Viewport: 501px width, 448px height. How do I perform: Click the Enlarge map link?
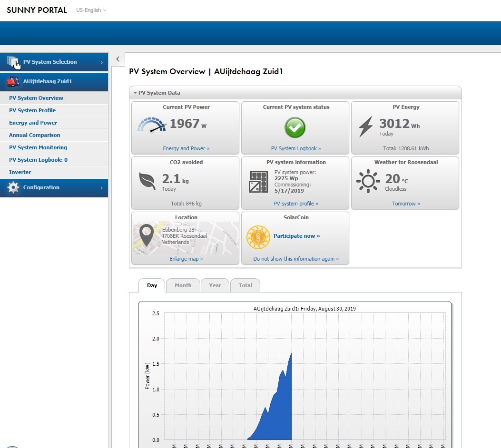pos(186,259)
